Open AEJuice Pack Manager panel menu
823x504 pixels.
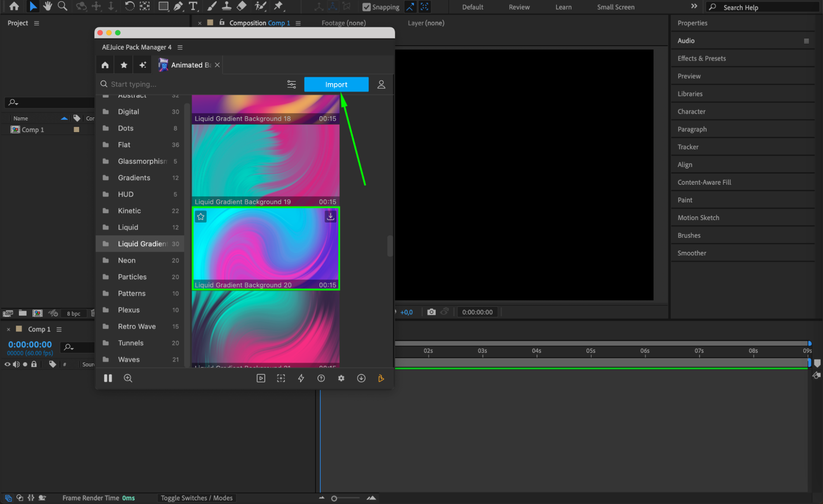pyautogui.click(x=180, y=47)
